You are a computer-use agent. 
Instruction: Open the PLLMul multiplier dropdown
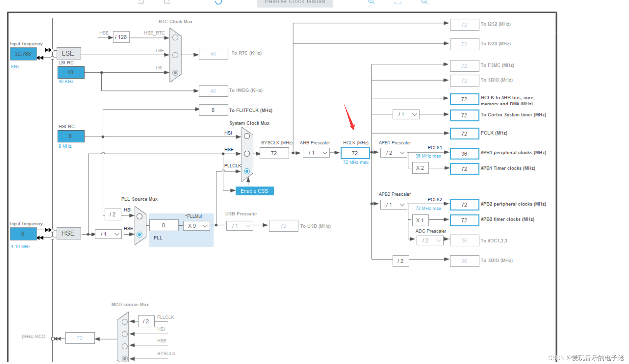point(196,225)
